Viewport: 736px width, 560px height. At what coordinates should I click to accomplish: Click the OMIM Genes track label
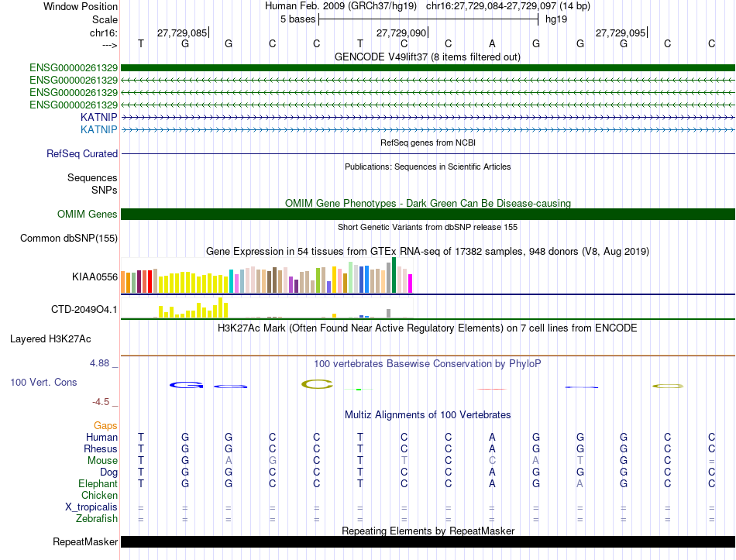88,214
